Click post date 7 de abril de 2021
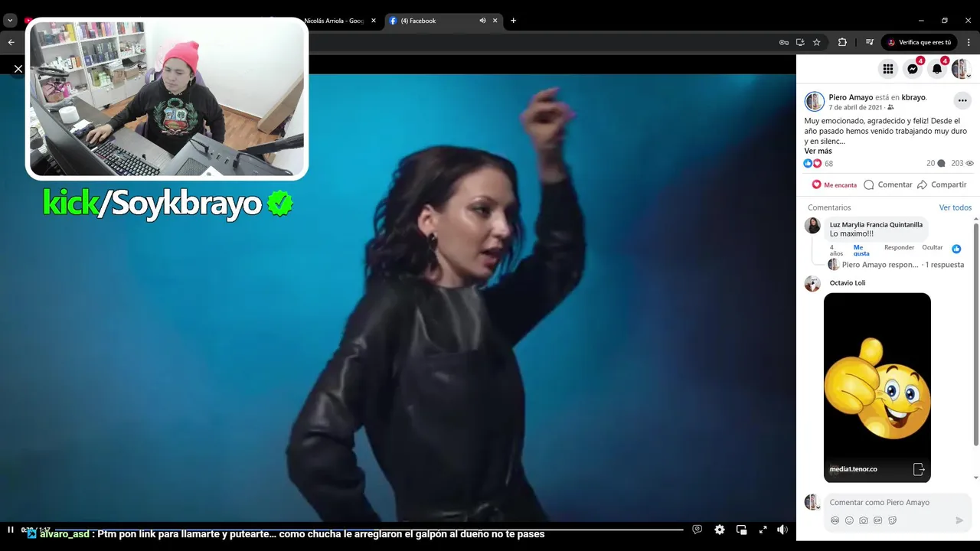The image size is (980, 551). (856, 108)
